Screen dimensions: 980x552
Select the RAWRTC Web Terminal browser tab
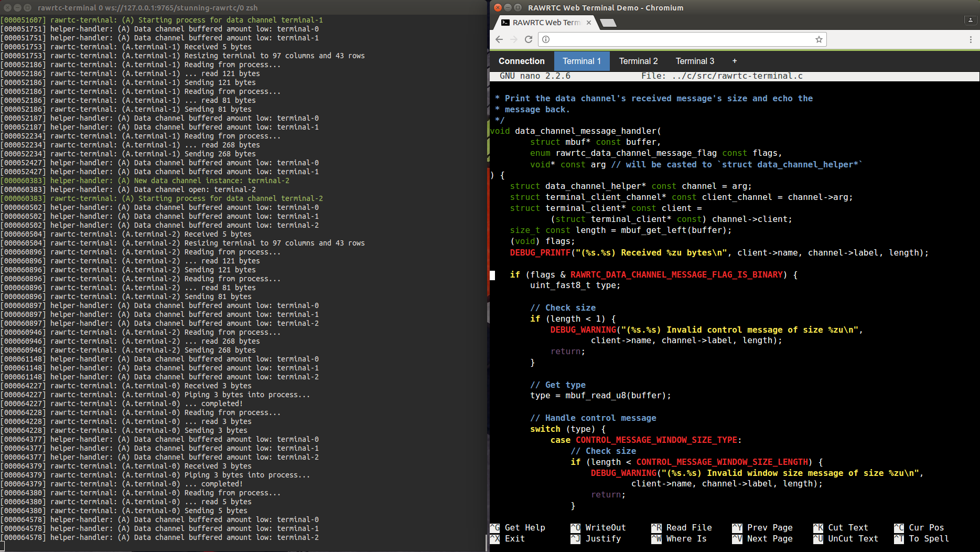[x=545, y=23]
